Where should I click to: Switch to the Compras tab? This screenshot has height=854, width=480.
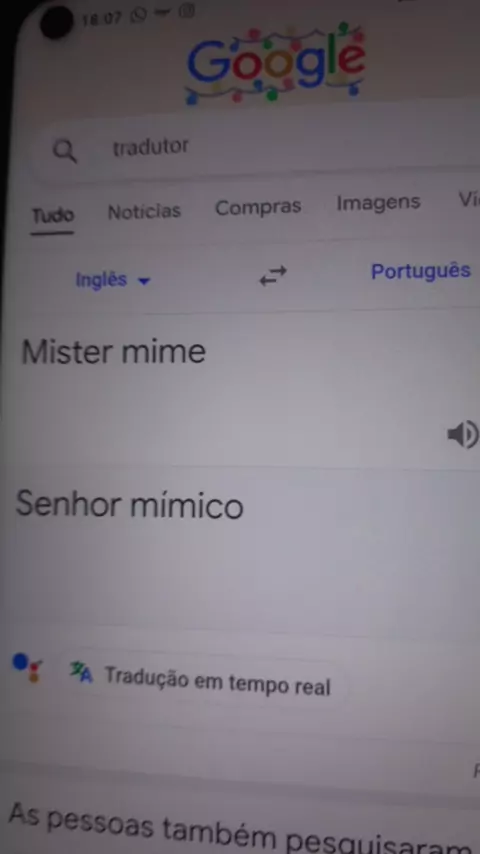258,207
